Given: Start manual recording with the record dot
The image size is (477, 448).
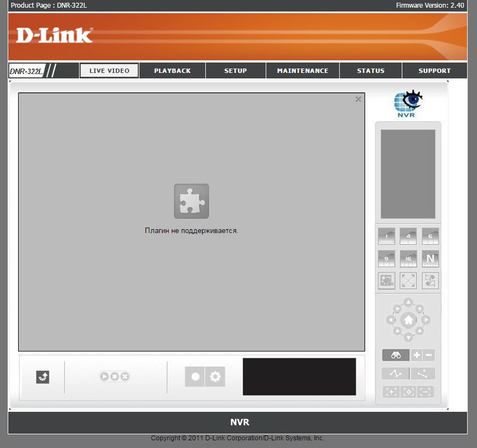Looking at the screenshot, I should point(195,377).
